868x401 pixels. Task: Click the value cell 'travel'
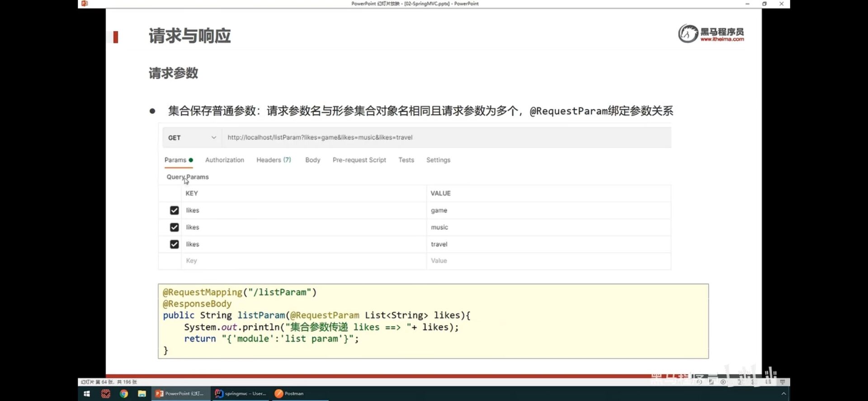[x=439, y=244]
